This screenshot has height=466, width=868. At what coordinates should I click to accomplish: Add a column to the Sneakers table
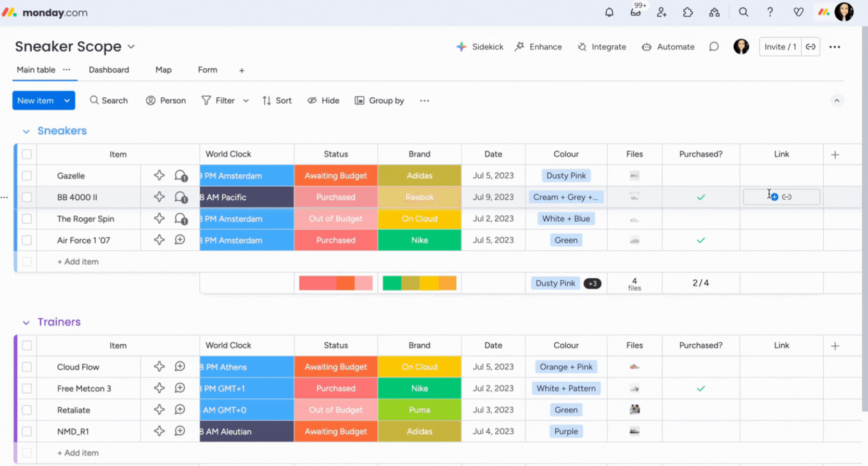(x=835, y=154)
